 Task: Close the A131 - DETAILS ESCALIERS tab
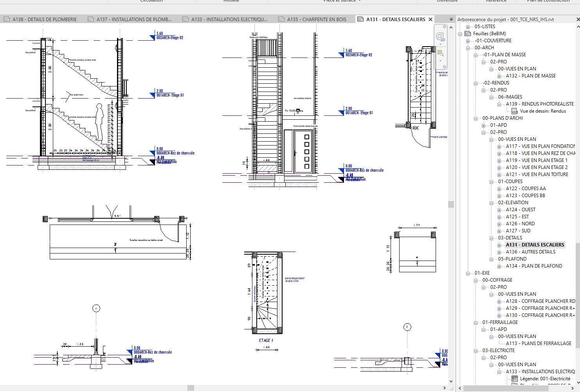click(x=430, y=19)
